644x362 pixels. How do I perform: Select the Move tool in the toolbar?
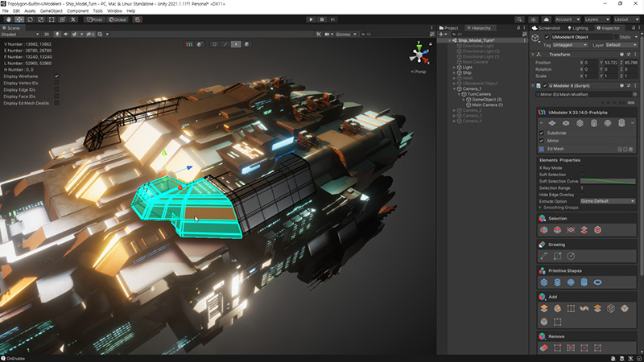coord(19,19)
